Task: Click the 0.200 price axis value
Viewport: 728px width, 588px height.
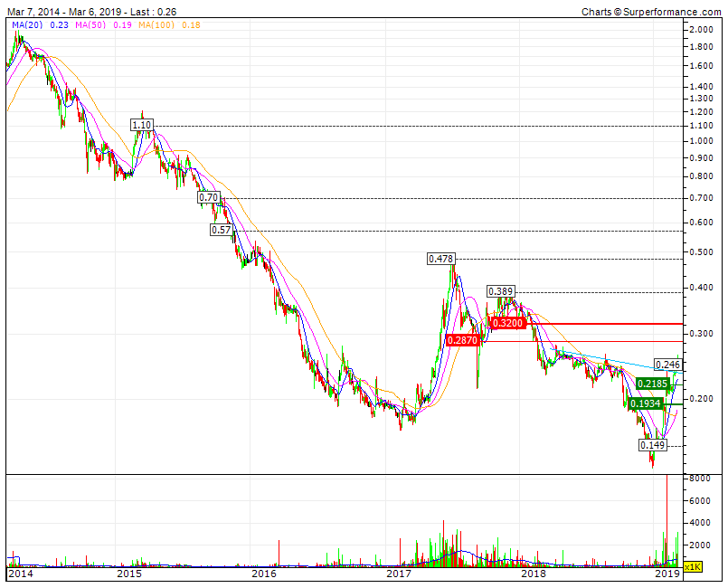Action: 702,399
